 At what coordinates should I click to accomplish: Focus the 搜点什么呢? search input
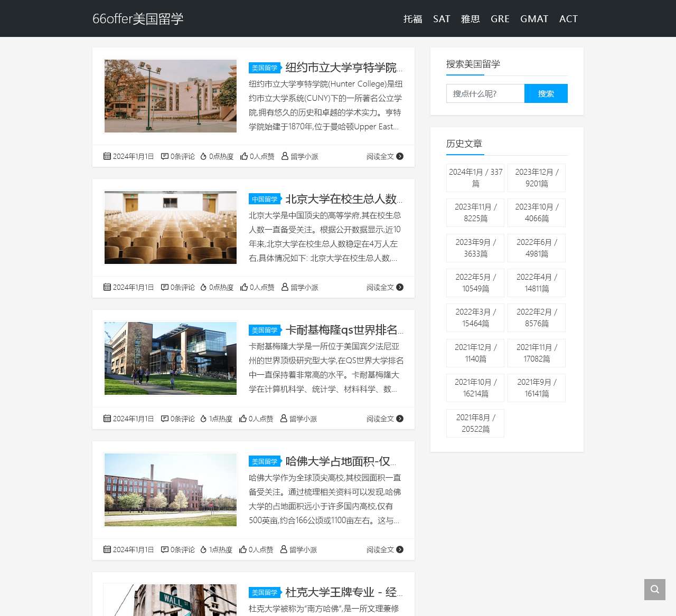coord(485,93)
